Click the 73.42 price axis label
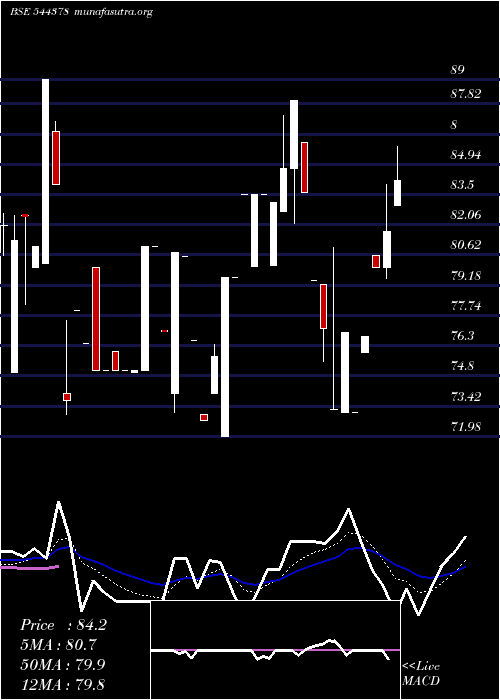 [x=466, y=396]
